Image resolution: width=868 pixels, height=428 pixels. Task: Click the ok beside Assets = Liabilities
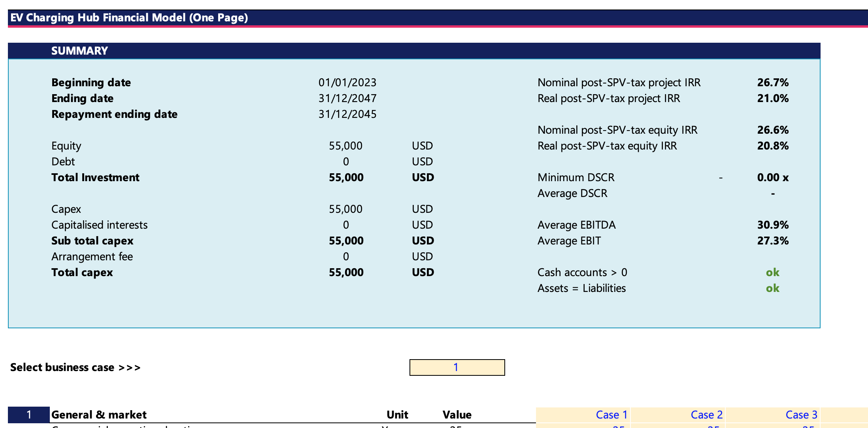(x=773, y=288)
